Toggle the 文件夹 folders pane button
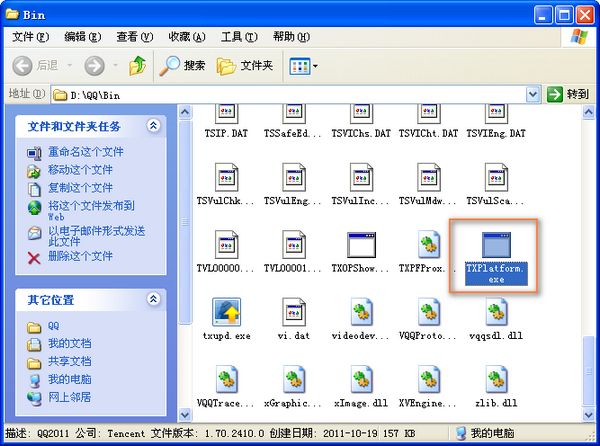Viewport: 600px width, 446px height. coord(245,65)
